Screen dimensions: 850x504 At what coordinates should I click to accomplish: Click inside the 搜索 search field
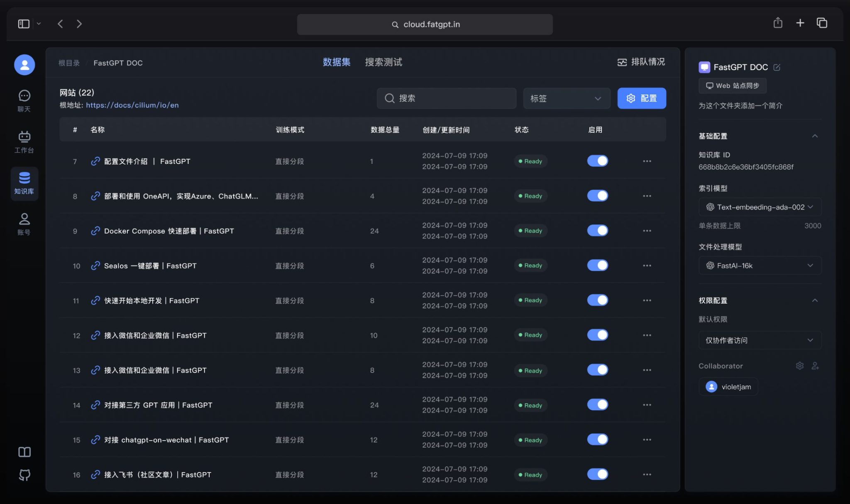coord(446,98)
